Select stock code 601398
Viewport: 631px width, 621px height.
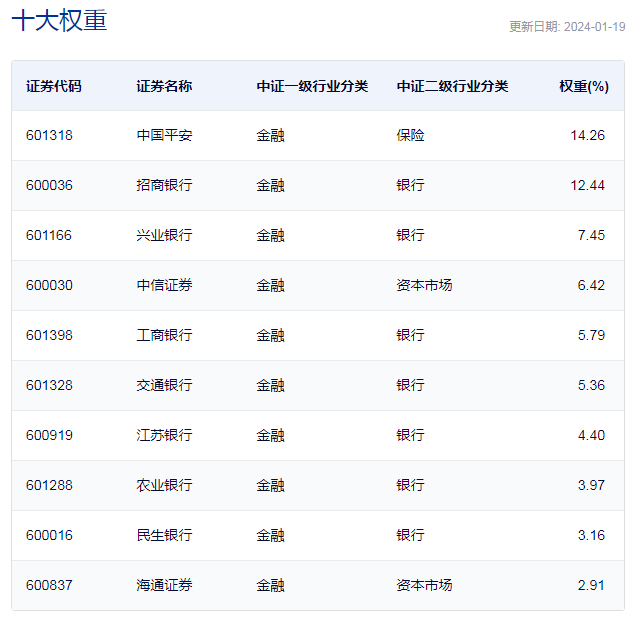pyautogui.click(x=49, y=335)
